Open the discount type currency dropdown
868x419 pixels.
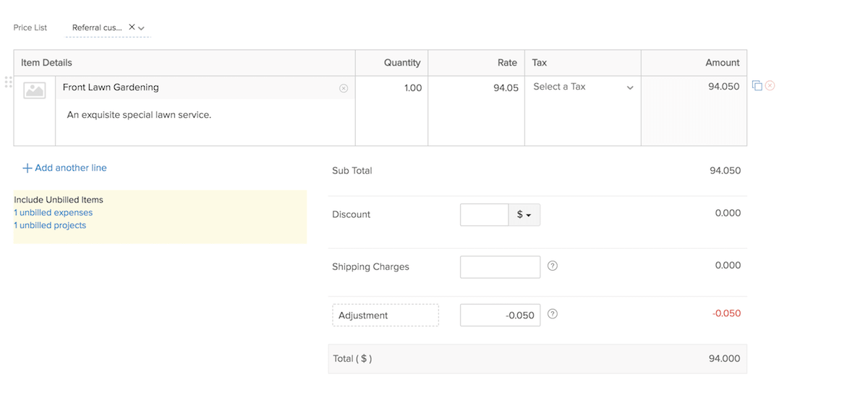click(x=524, y=214)
